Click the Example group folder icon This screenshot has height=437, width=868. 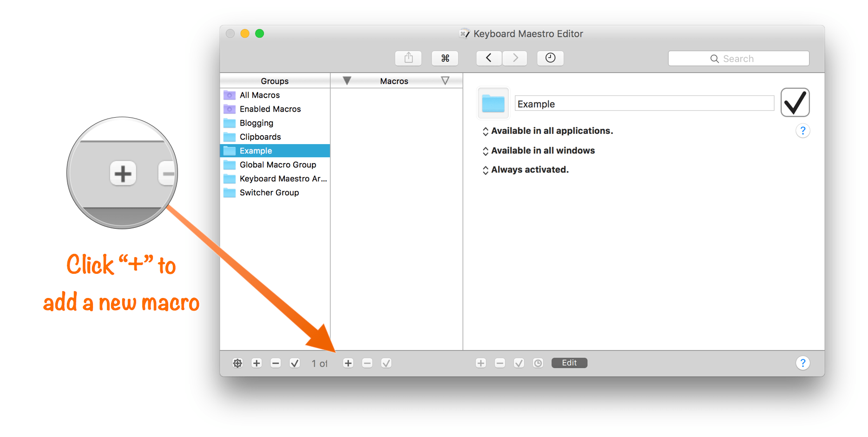coord(493,103)
